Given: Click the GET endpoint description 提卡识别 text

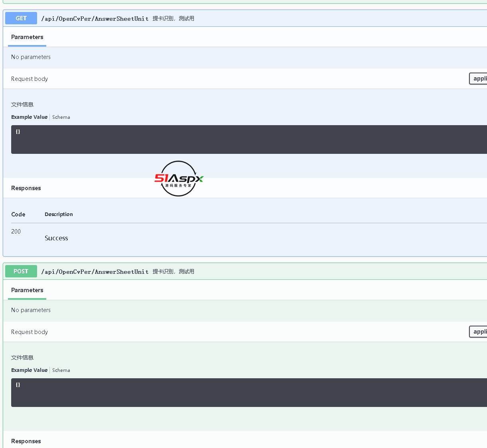Looking at the screenshot, I should (x=173, y=19).
